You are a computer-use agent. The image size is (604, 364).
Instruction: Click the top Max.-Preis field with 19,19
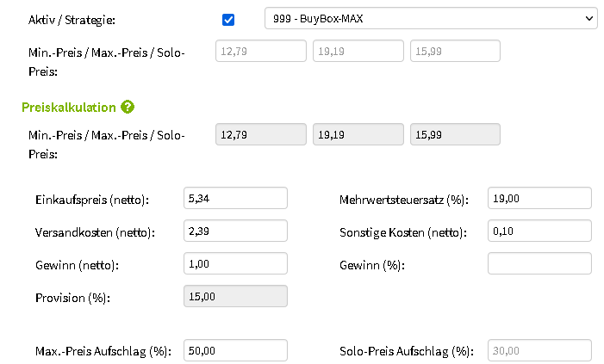tap(358, 51)
